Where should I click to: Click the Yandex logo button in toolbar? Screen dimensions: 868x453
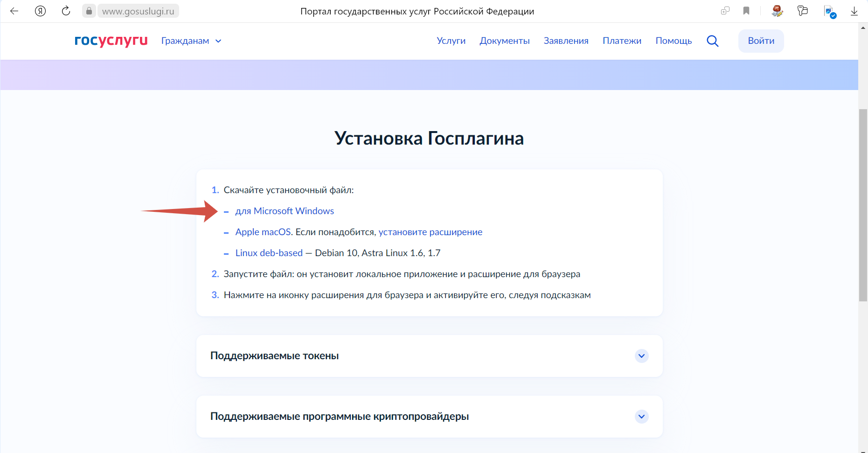tap(41, 11)
